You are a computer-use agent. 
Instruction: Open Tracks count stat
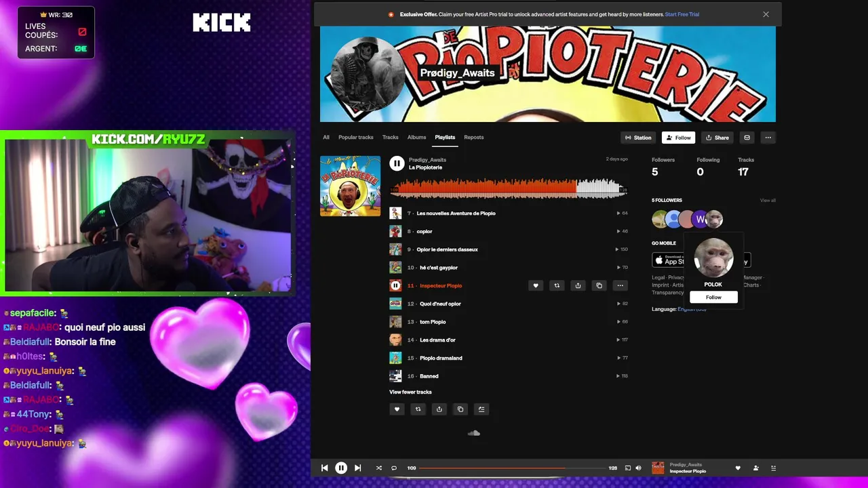click(746, 167)
